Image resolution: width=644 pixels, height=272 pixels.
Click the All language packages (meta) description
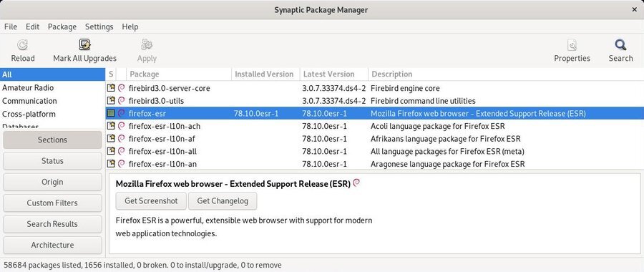447,151
